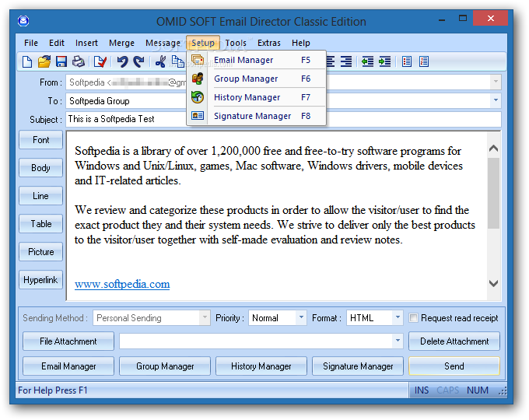
Task: Click the Picture side button
Action: (40, 252)
